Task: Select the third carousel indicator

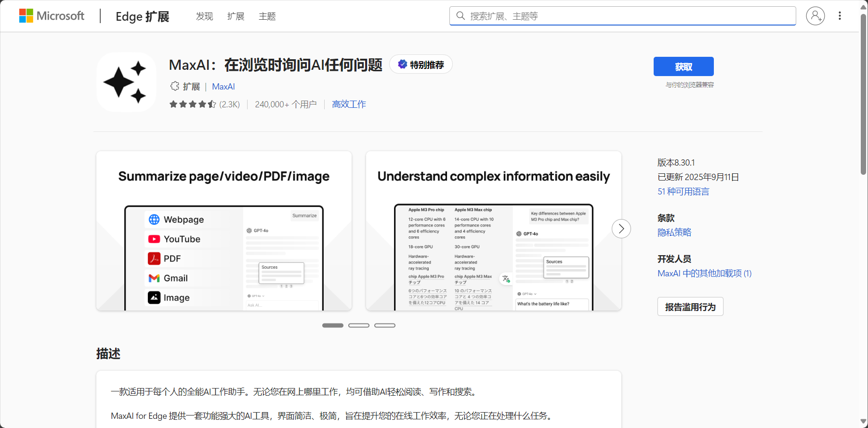Action: (x=385, y=325)
